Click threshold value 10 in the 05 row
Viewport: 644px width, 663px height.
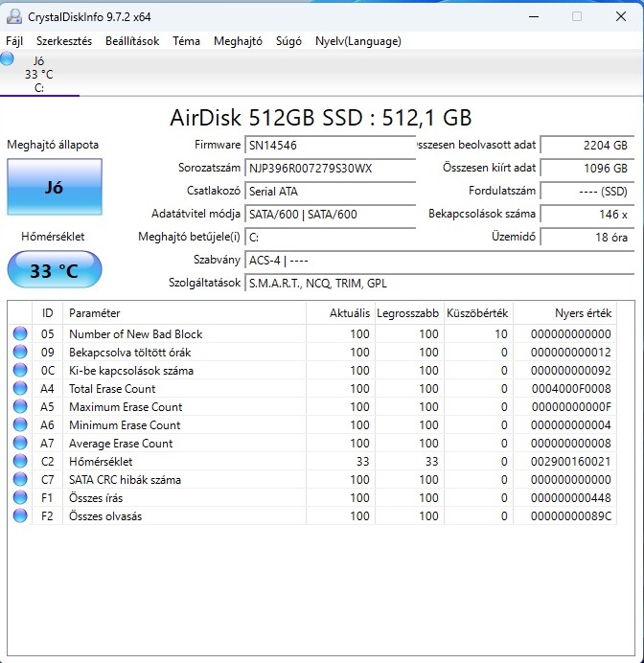click(501, 334)
